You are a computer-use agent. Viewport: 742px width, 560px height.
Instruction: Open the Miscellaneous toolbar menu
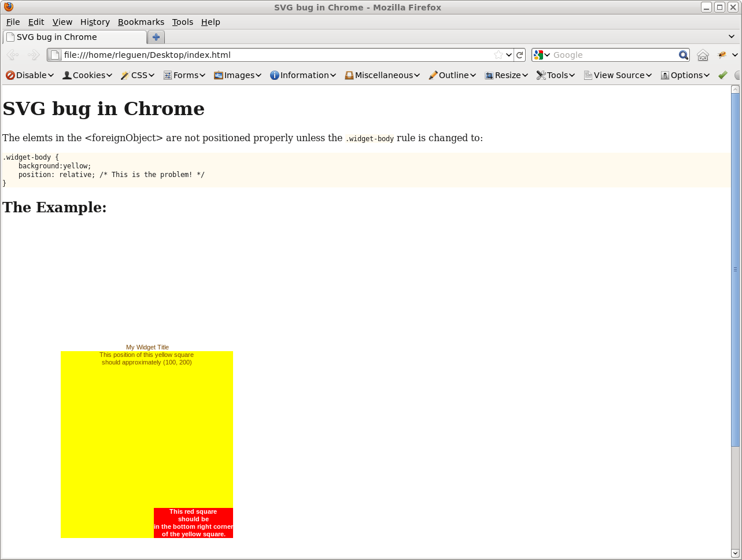point(382,75)
